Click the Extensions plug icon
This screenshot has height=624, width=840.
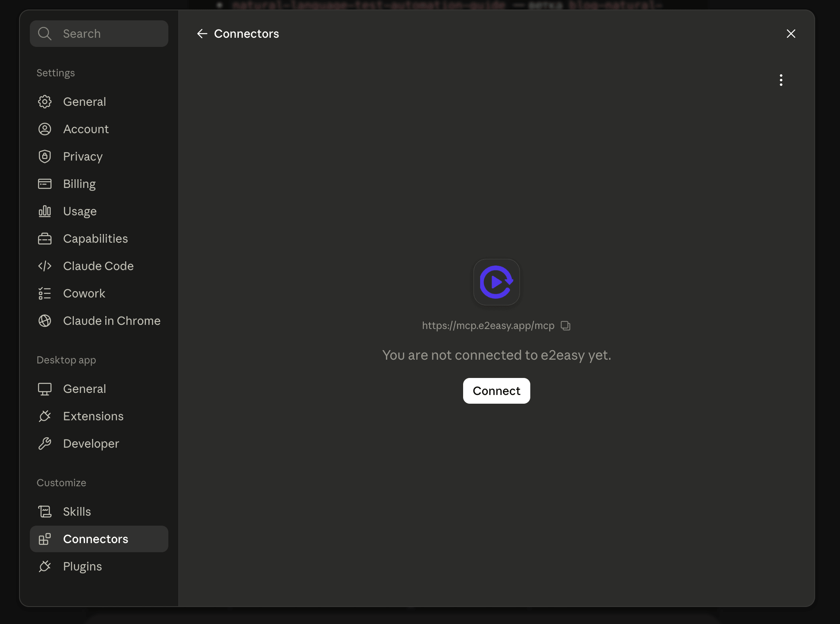tap(45, 416)
